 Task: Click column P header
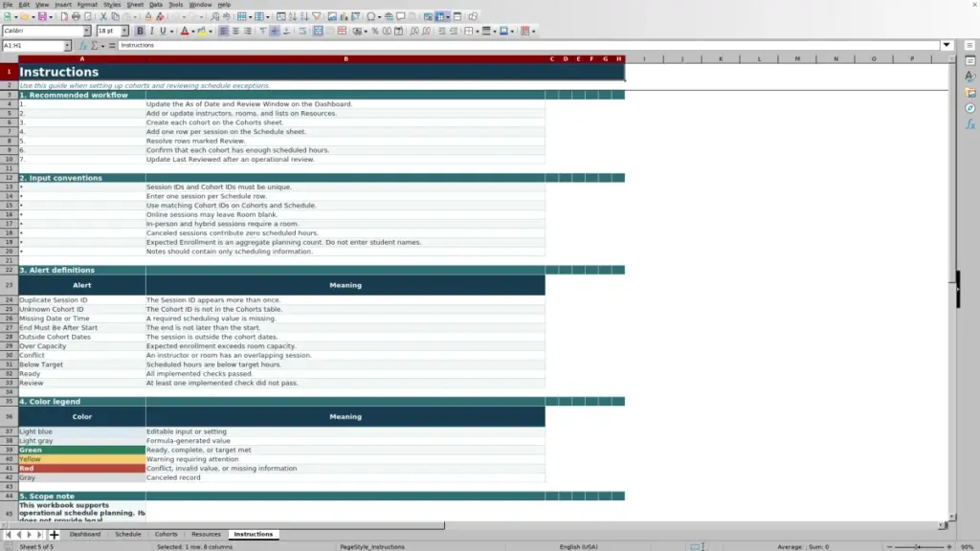[912, 58]
